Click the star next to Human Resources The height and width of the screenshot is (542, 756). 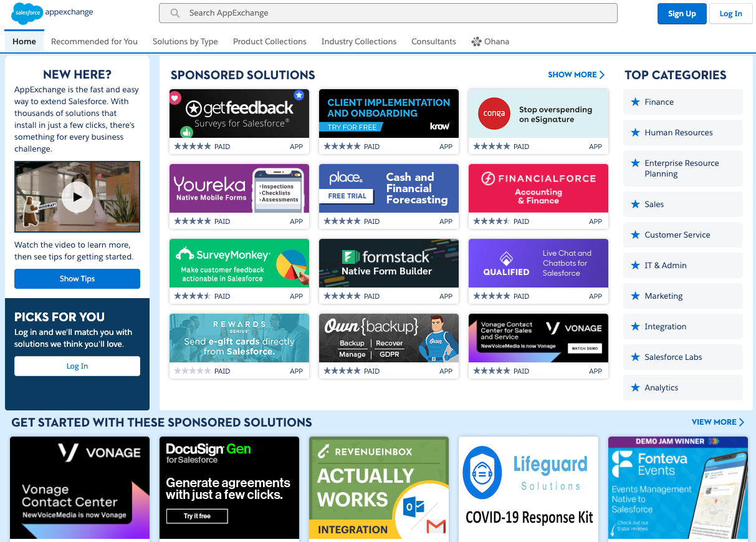pos(635,132)
